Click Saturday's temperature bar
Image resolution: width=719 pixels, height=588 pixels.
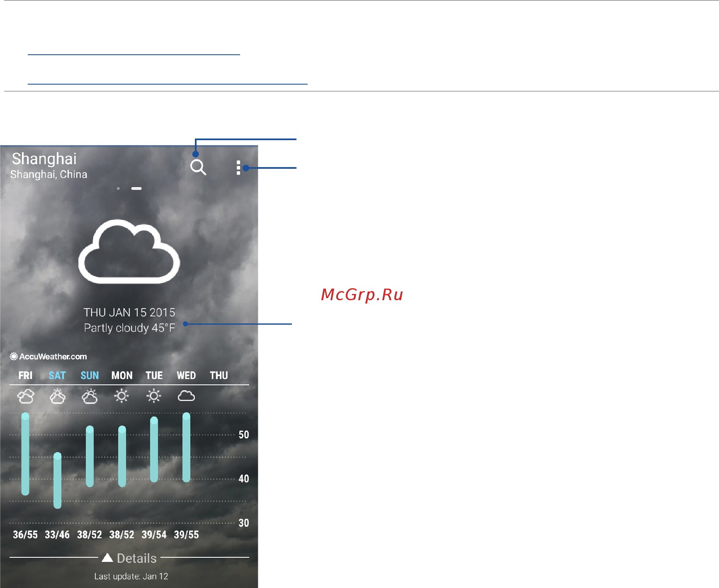click(57, 481)
